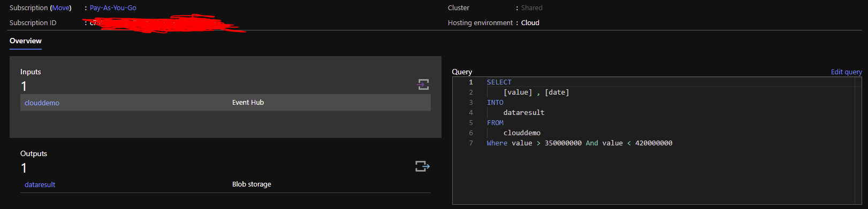Click the Pay-As-You-Go subscription link
The height and width of the screenshot is (209, 868).
pyautogui.click(x=113, y=8)
